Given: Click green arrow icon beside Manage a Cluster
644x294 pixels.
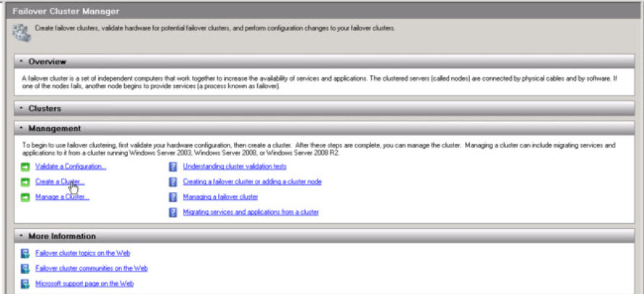Looking at the screenshot, I should [25, 197].
